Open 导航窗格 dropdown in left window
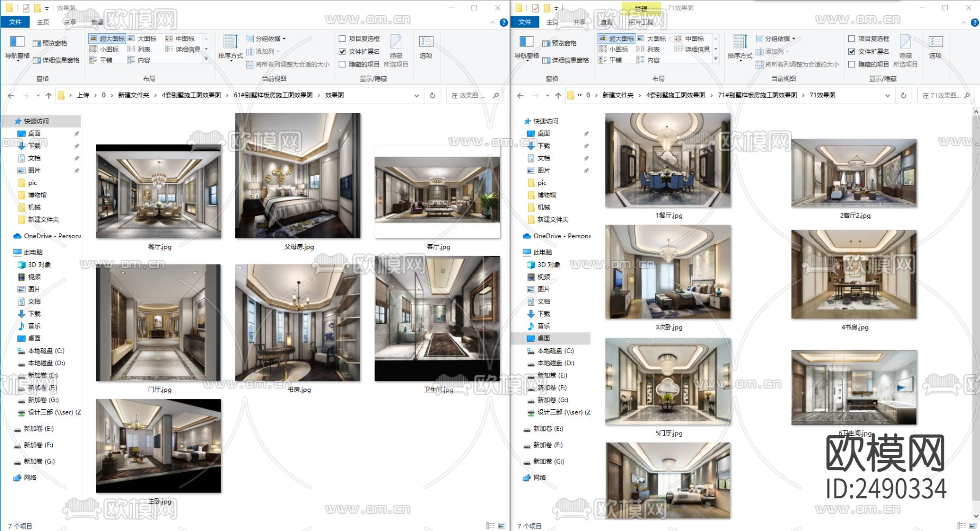 (x=17, y=48)
